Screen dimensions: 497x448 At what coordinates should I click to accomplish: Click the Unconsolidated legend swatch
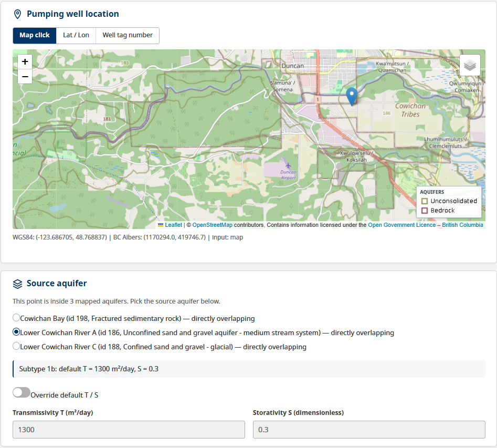tap(425, 201)
